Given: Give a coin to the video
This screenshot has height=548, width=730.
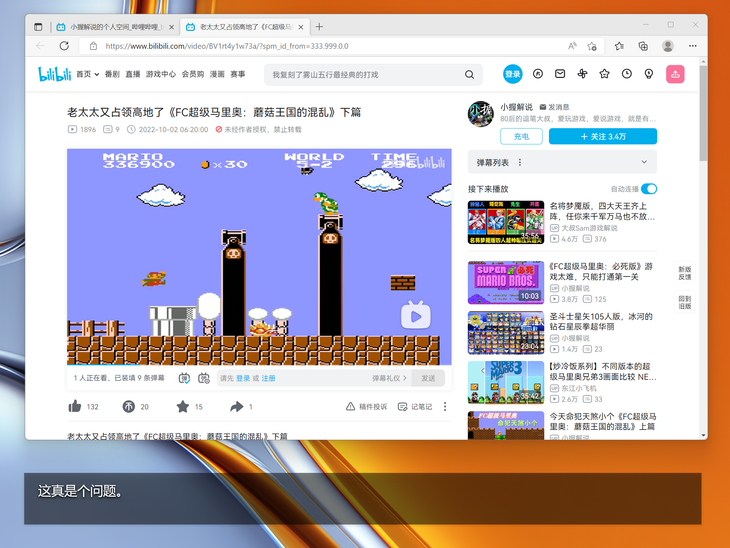Looking at the screenshot, I should [x=128, y=406].
